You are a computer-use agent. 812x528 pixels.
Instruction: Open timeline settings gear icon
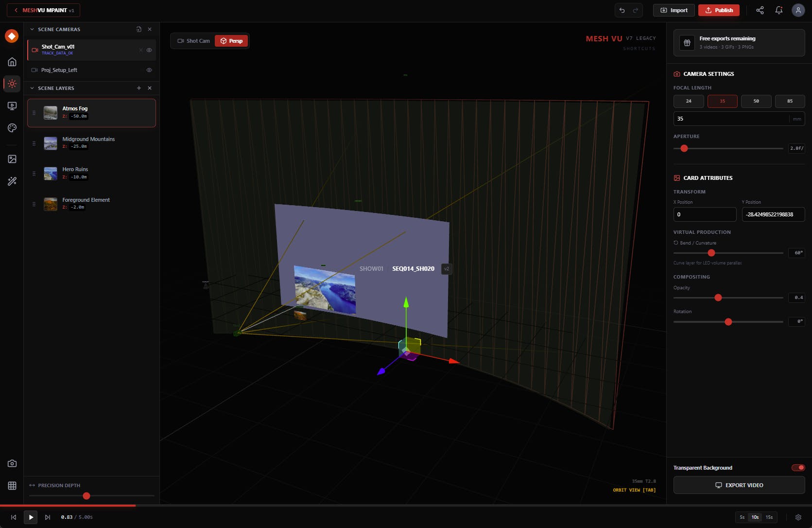point(798,517)
